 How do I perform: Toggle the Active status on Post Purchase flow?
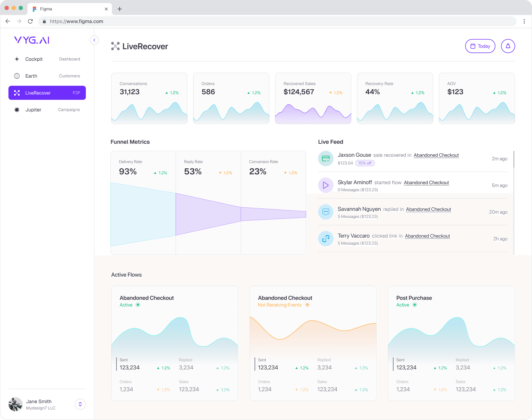click(x=414, y=305)
